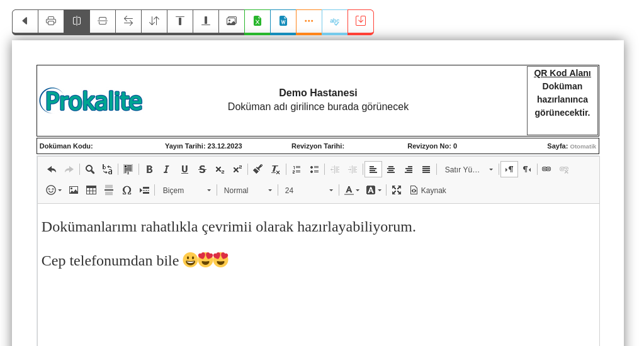
Task: Click the horizontal split layout icon
Action: tap(103, 21)
